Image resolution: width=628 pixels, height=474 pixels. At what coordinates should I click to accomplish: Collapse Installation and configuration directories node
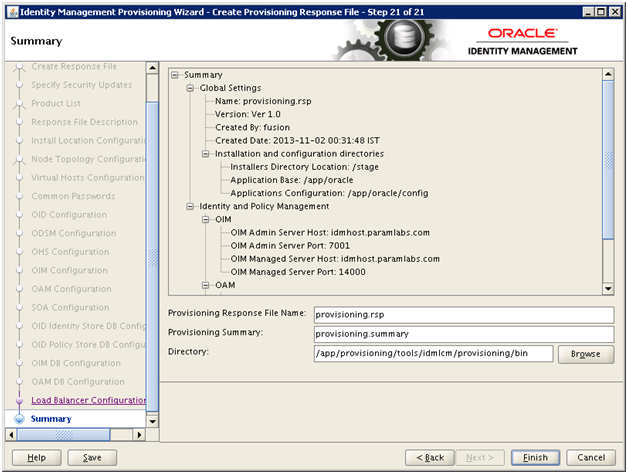pos(205,154)
